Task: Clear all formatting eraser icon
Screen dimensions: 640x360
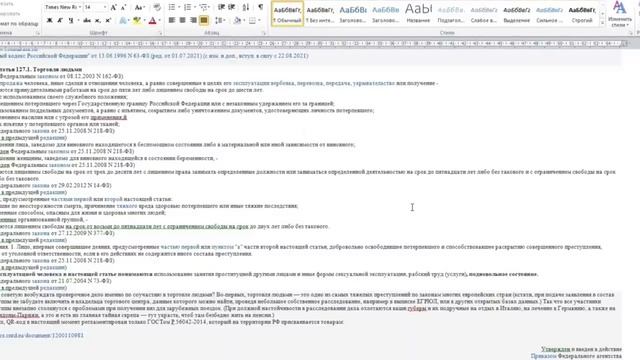Action: (x=157, y=7)
